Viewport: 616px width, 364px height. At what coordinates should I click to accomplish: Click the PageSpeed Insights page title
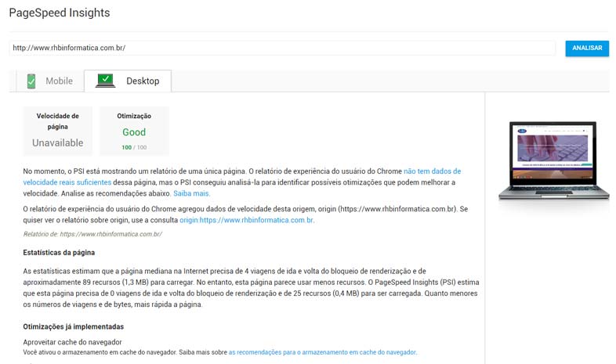pos(60,13)
